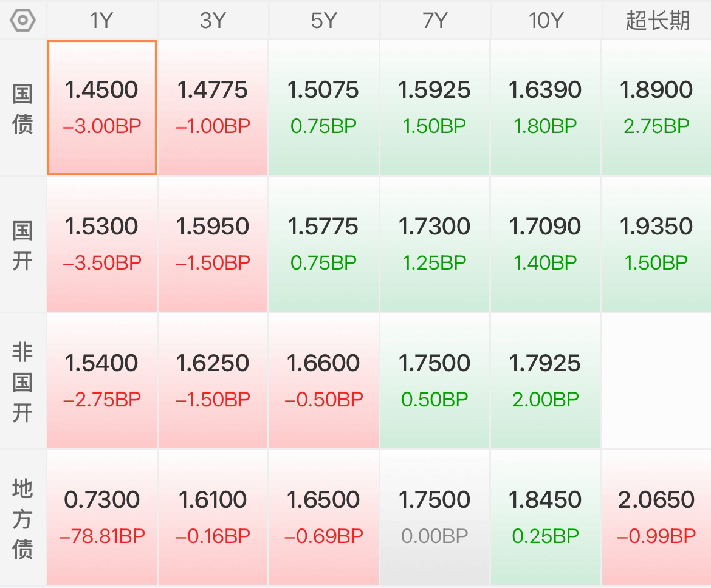Select the 1Y column header
This screenshot has width=711, height=588.
(101, 21)
